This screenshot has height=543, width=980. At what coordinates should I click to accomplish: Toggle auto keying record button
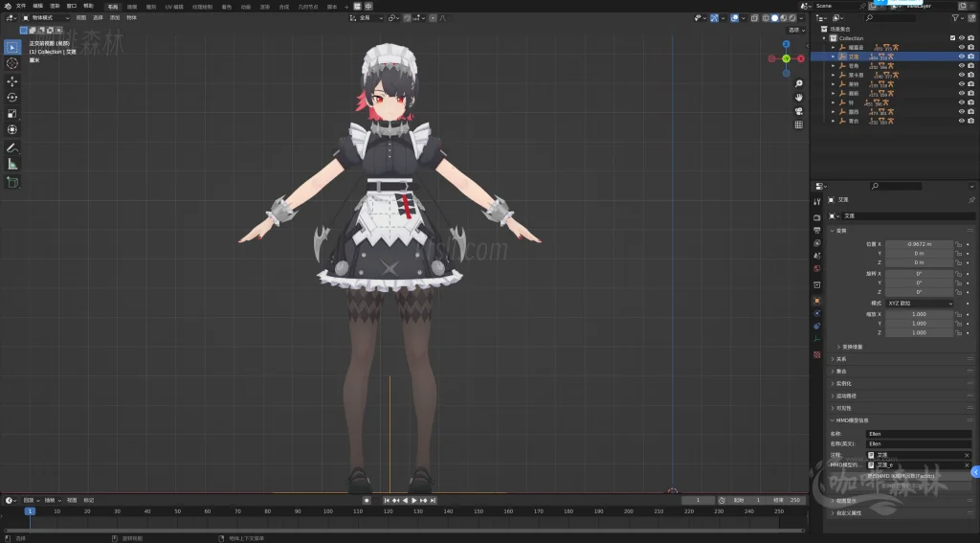367,501
